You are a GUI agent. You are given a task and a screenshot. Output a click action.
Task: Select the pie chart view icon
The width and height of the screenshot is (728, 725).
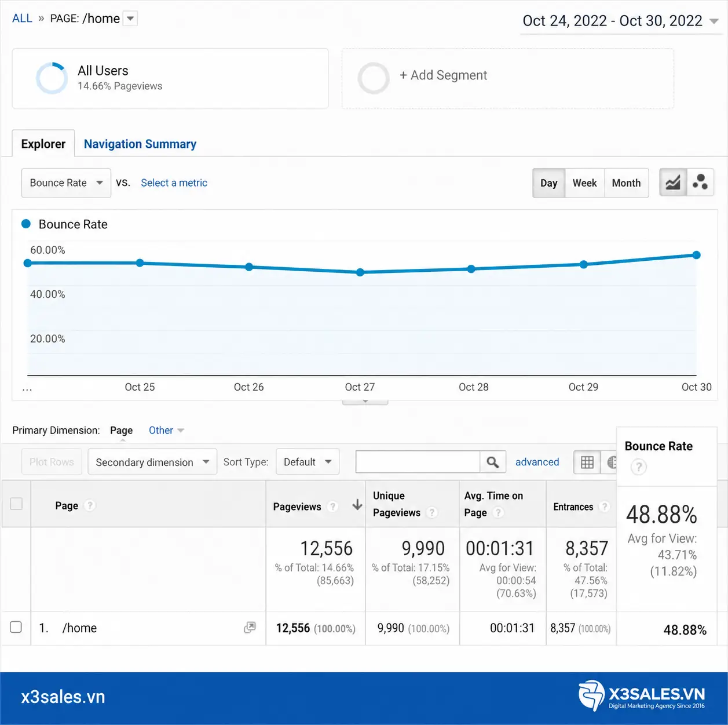click(610, 462)
